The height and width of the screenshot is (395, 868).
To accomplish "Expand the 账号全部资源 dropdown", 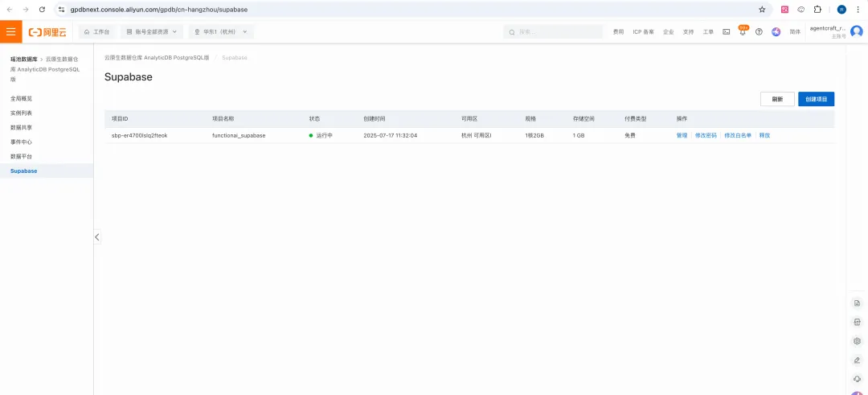I will (x=151, y=32).
